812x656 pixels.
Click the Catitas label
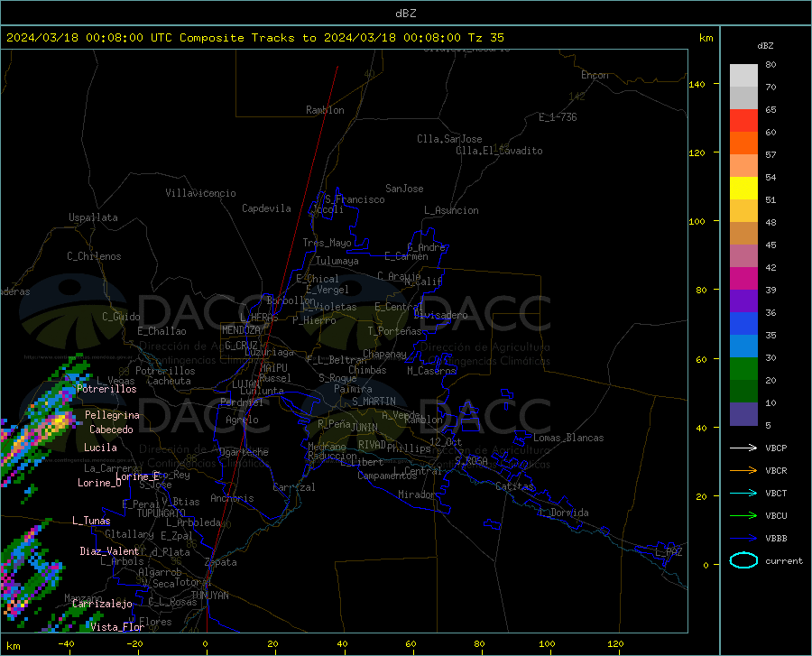(x=514, y=486)
